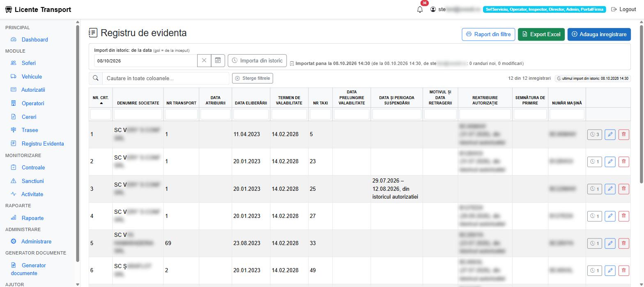Open the Rapoarte page
The width and height of the screenshot is (644, 287).
pos(32,218)
